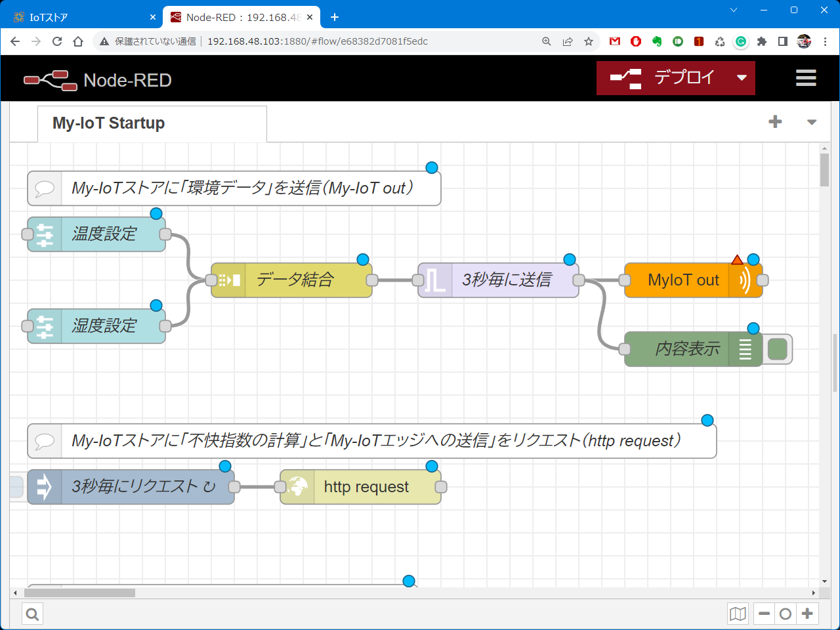Viewport: 840px width, 630px height.
Task: Share this page from address bar
Action: click(568, 41)
